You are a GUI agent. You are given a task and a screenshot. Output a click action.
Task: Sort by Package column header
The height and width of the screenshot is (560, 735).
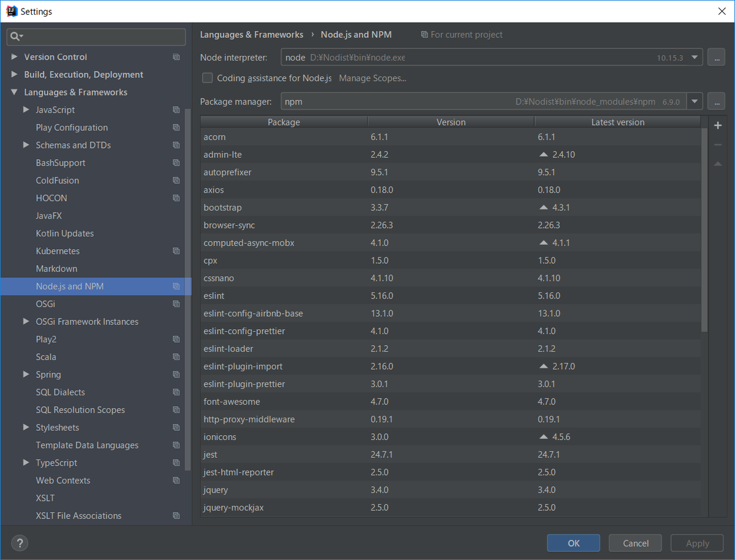tap(284, 122)
